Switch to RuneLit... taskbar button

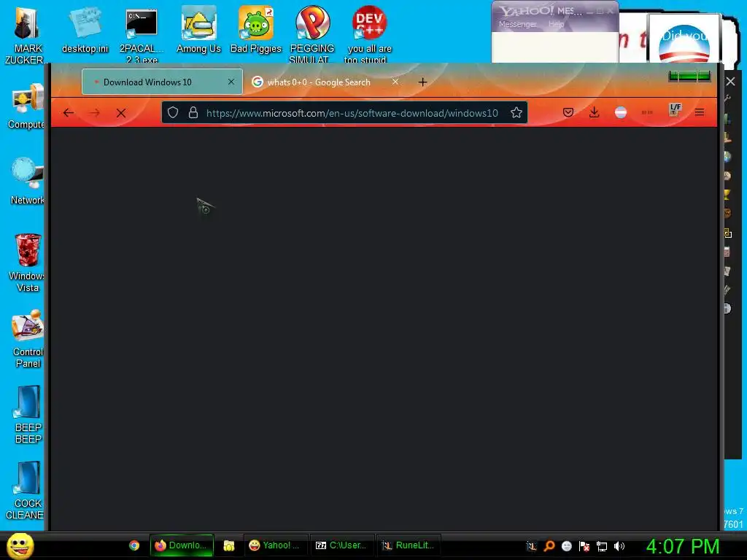point(409,545)
